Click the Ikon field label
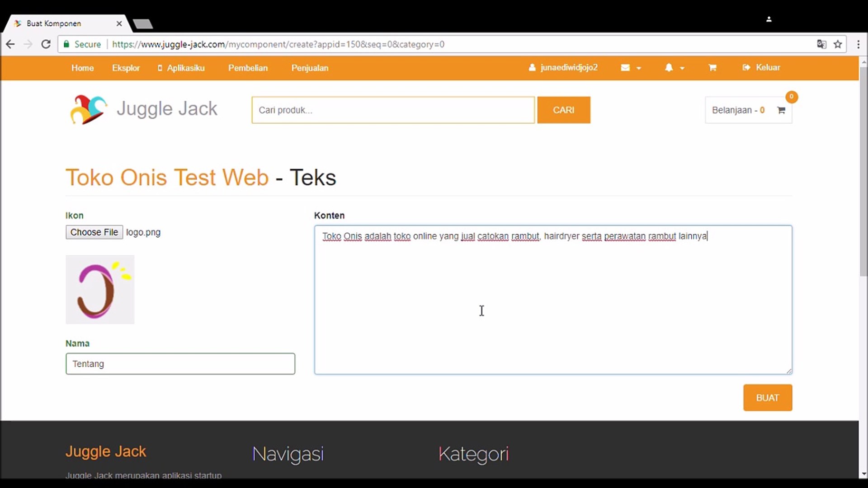868x488 pixels. (75, 216)
